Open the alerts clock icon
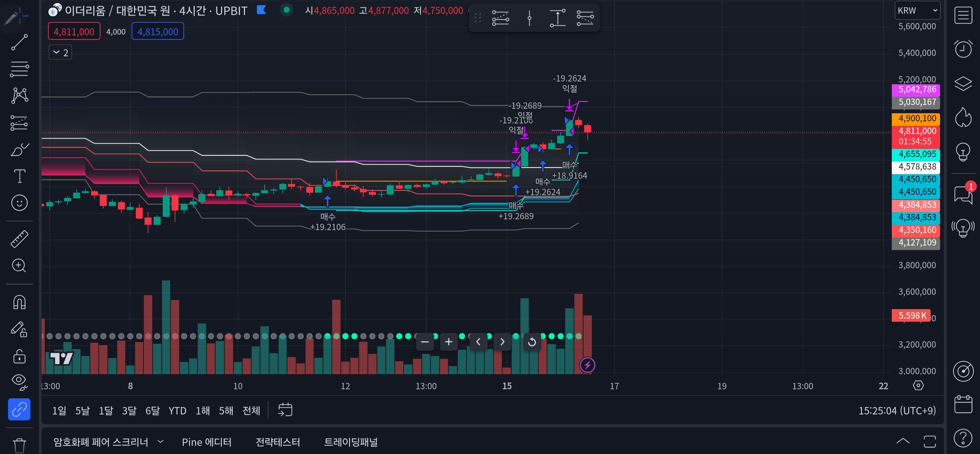The width and height of the screenshot is (980, 454). pos(963,49)
